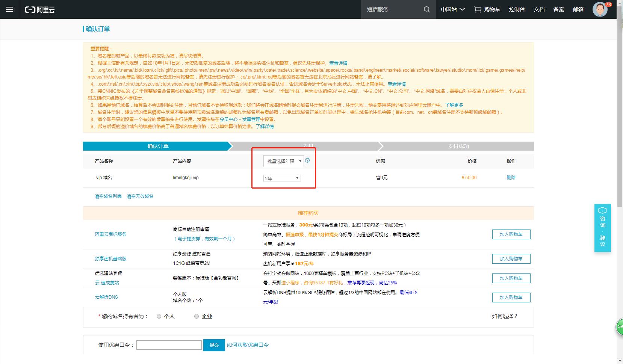Click 查看详情 link in notice 4

(397, 84)
